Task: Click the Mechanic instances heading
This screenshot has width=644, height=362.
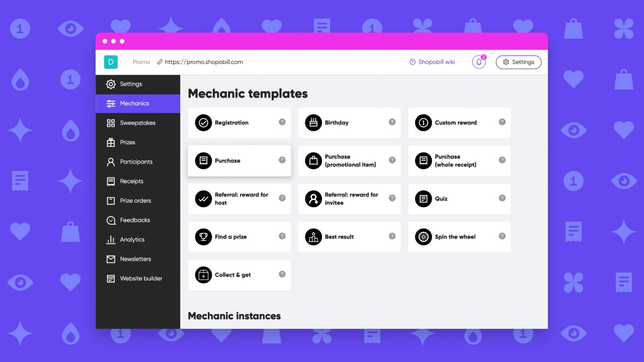Action: point(234,316)
